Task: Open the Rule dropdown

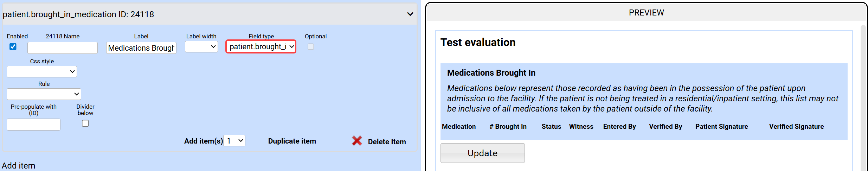Action: pos(44,94)
